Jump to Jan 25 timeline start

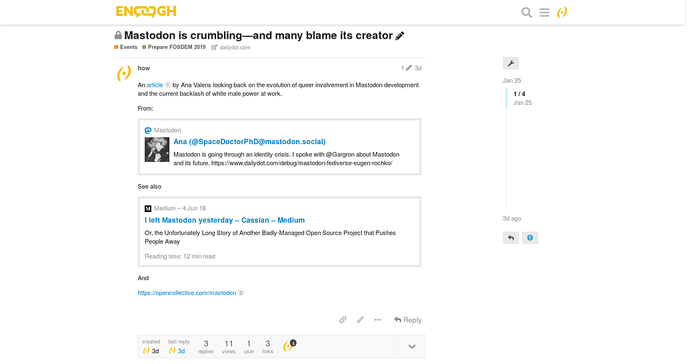512,81
